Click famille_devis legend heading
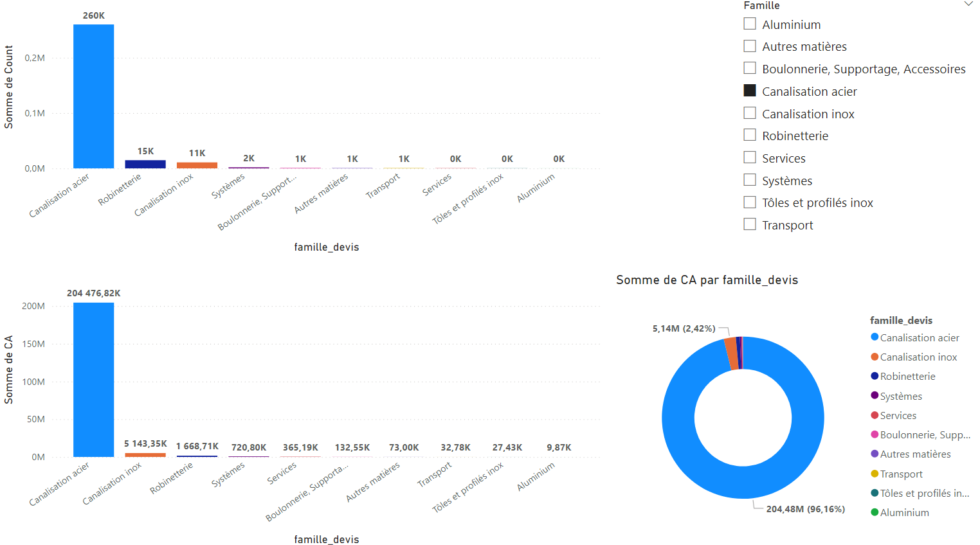 coord(901,320)
